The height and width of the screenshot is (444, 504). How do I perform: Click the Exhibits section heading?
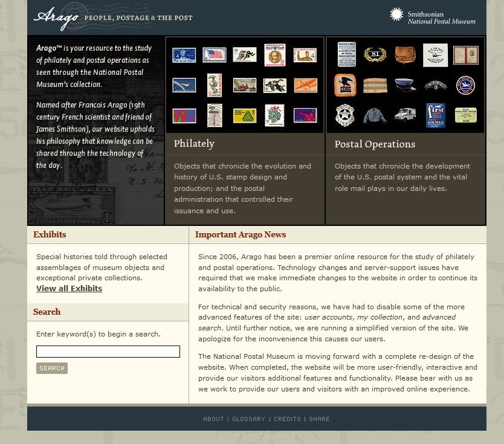pyautogui.click(x=50, y=234)
